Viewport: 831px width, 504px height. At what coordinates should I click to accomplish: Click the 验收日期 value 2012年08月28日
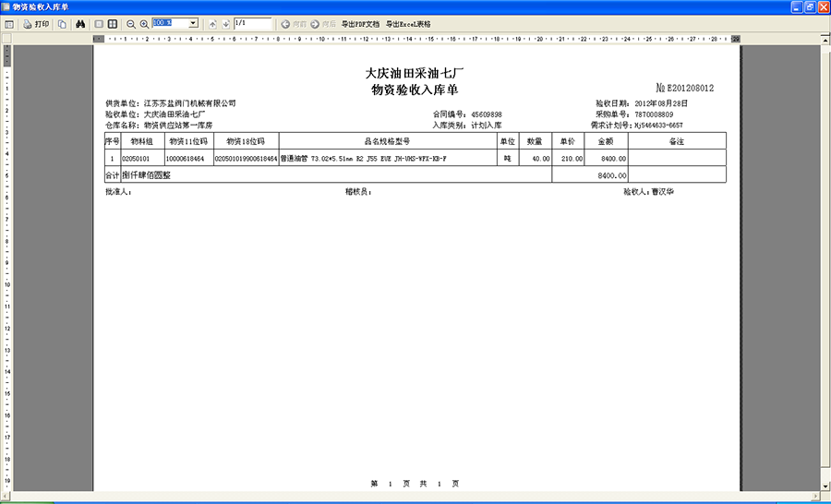[x=661, y=103]
